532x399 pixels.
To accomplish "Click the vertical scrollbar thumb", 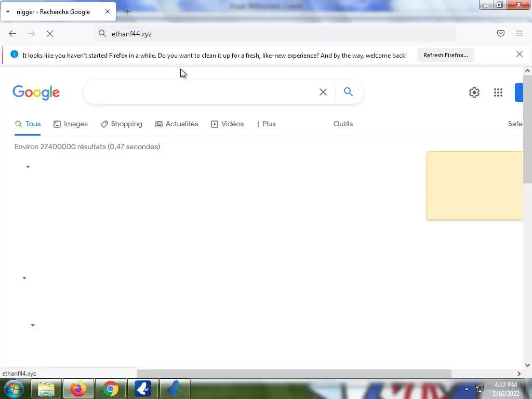I will (x=527, y=129).
